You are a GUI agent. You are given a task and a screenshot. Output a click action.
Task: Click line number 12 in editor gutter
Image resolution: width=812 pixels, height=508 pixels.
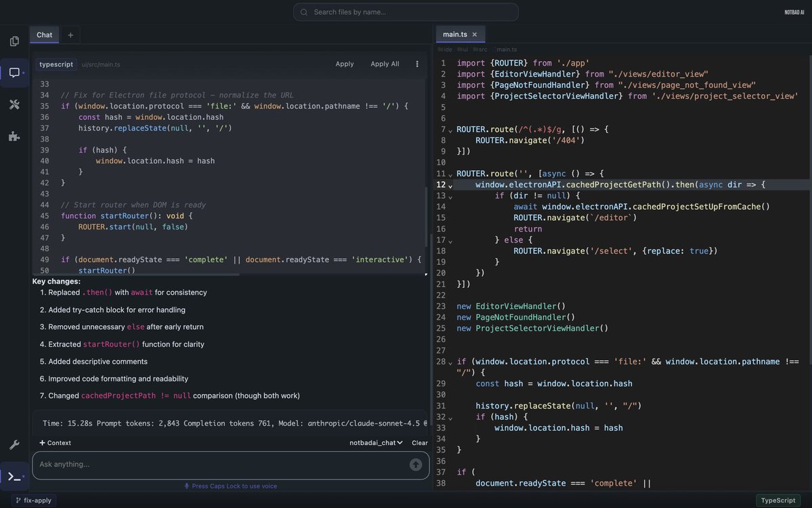441,184
